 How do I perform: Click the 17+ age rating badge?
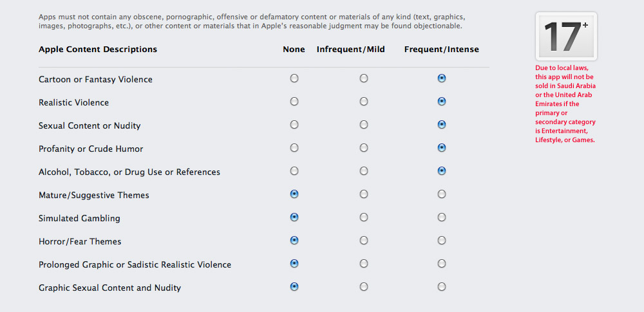click(565, 36)
